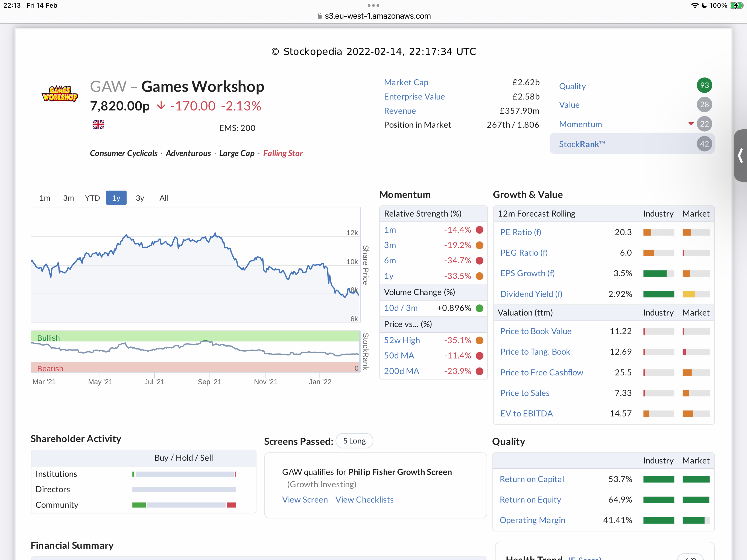Tap the address bar URL
Viewport: 747px width, 560px height.
378,16
